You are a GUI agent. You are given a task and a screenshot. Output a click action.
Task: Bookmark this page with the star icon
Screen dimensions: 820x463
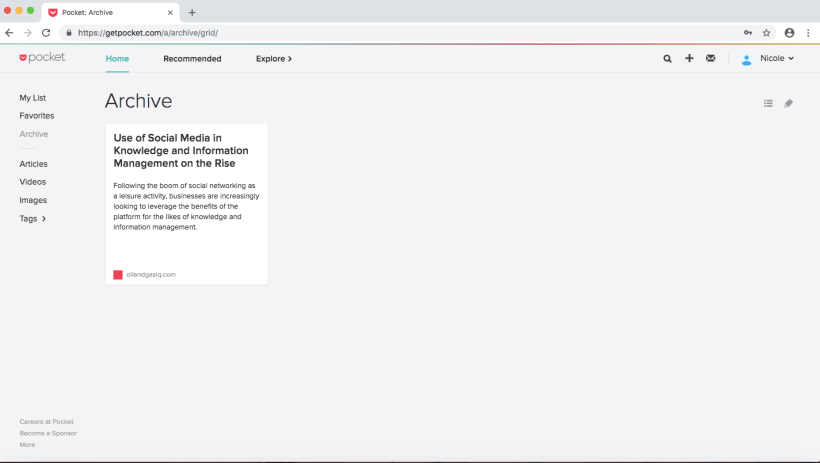767,32
